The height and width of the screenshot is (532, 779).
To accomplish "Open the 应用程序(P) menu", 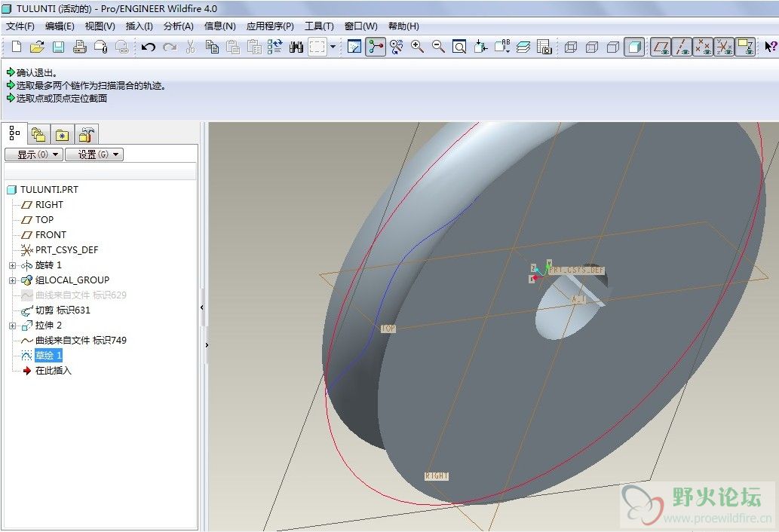I will 270,26.
